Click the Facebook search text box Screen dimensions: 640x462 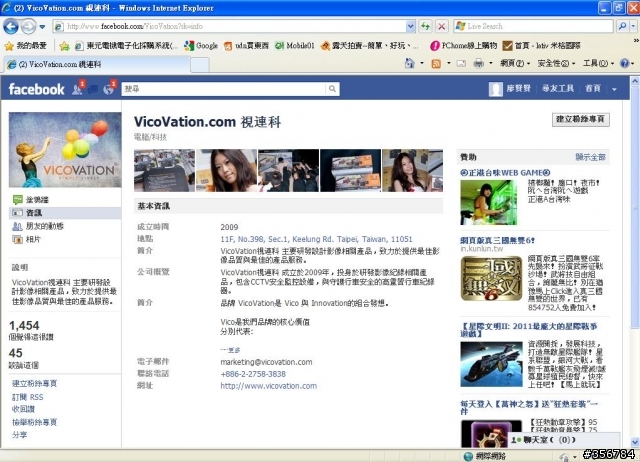pyautogui.click(x=224, y=89)
